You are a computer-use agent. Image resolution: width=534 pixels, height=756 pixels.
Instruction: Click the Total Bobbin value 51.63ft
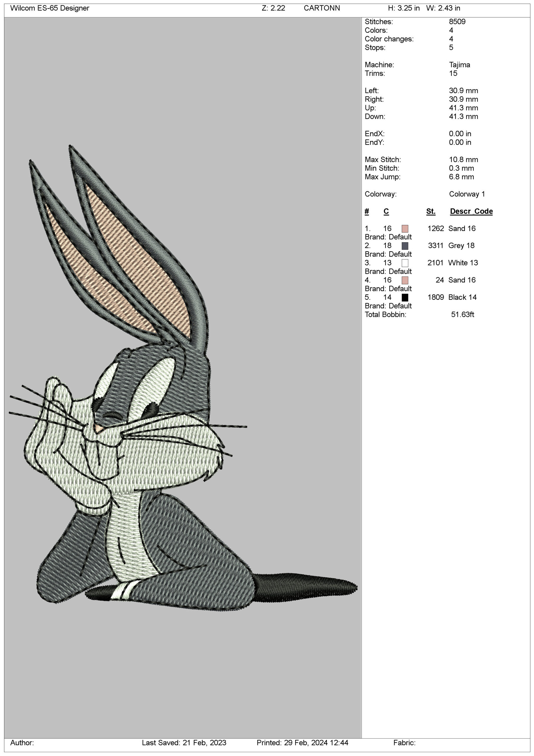coord(462,315)
